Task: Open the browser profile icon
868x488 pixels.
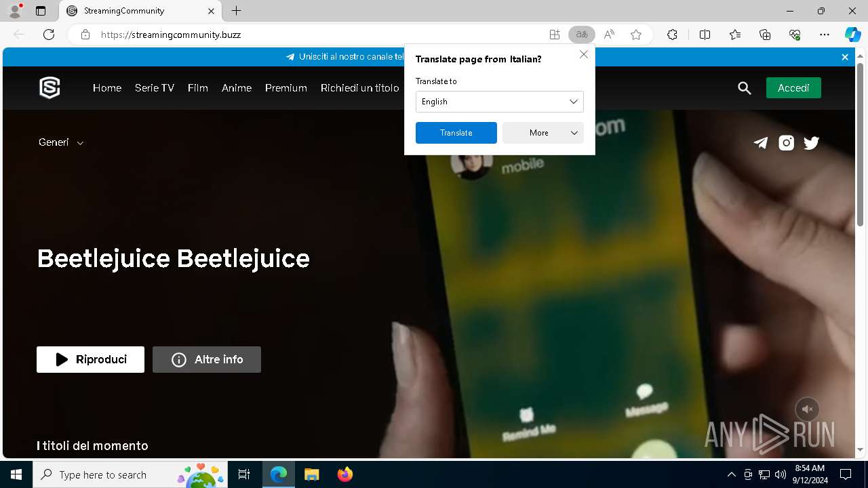Action: pos(15,11)
